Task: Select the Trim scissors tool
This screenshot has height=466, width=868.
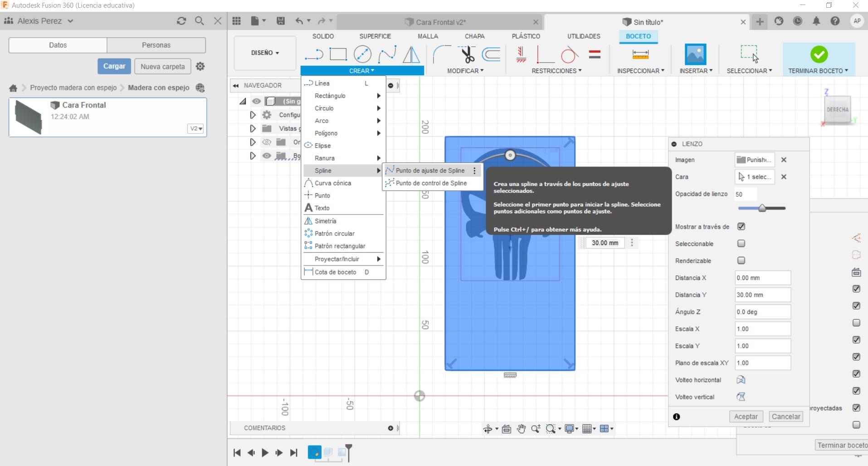Action: (x=467, y=54)
